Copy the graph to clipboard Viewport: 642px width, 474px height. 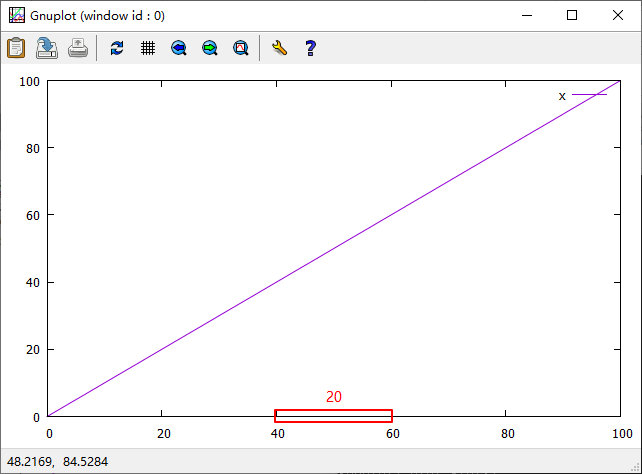tap(16, 48)
